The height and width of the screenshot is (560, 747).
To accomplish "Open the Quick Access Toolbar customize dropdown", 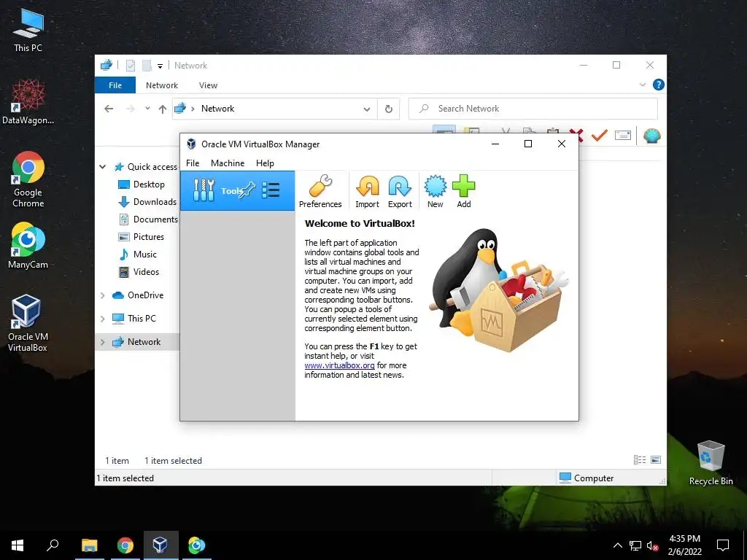I will point(160,66).
